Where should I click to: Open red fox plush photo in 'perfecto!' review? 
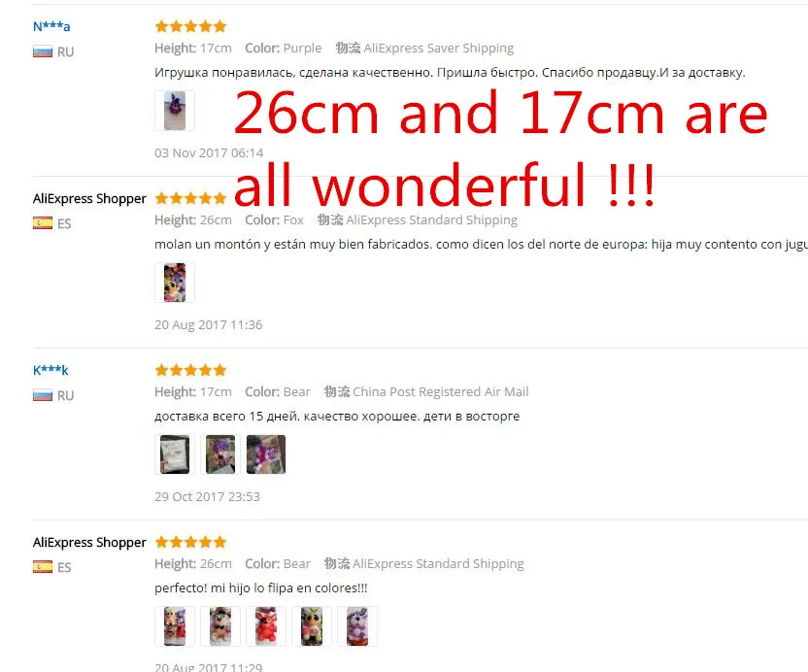click(x=266, y=626)
